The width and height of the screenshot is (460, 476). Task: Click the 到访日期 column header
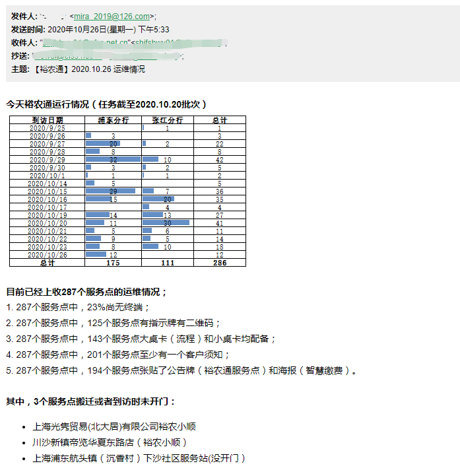[x=48, y=120]
